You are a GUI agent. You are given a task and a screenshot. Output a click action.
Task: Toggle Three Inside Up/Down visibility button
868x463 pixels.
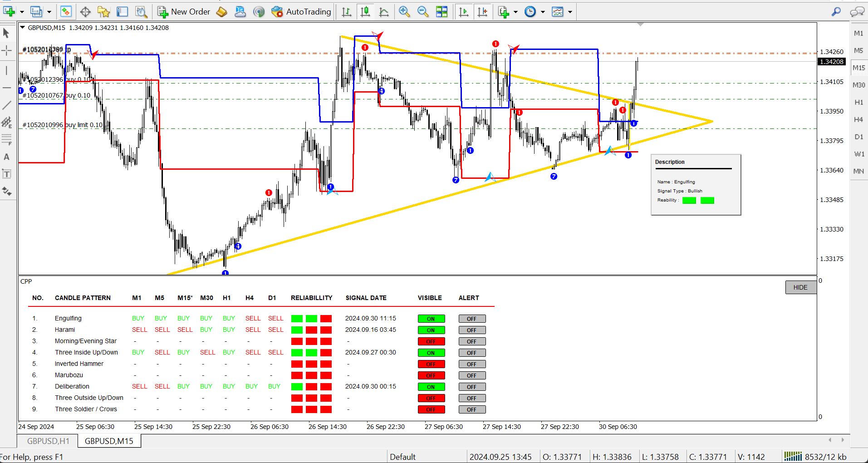click(x=431, y=353)
